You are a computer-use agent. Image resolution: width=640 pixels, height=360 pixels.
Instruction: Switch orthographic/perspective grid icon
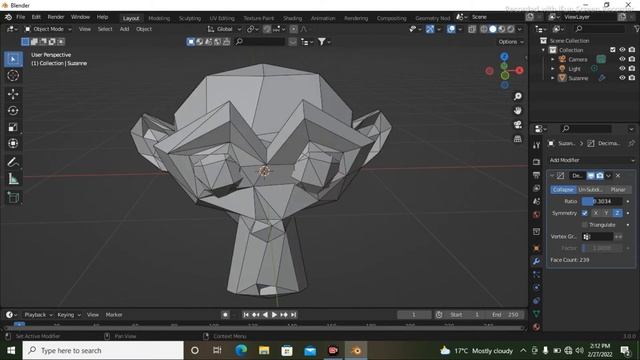(x=518, y=139)
